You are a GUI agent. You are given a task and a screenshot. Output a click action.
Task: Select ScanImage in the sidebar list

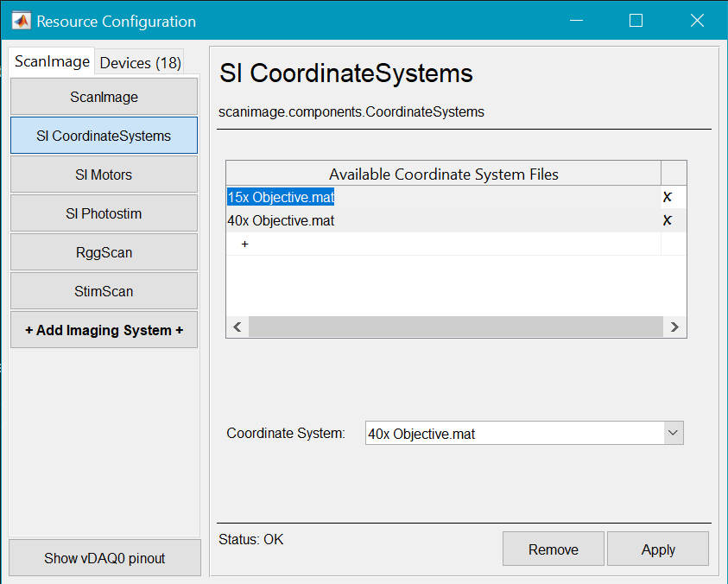(104, 97)
